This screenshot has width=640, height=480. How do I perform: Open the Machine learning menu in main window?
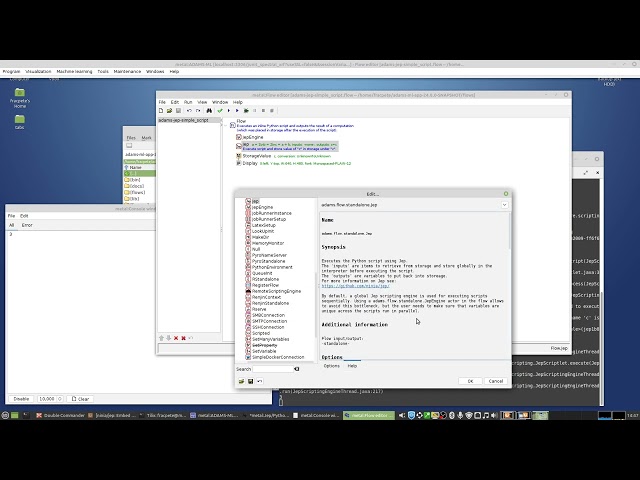tap(74, 71)
